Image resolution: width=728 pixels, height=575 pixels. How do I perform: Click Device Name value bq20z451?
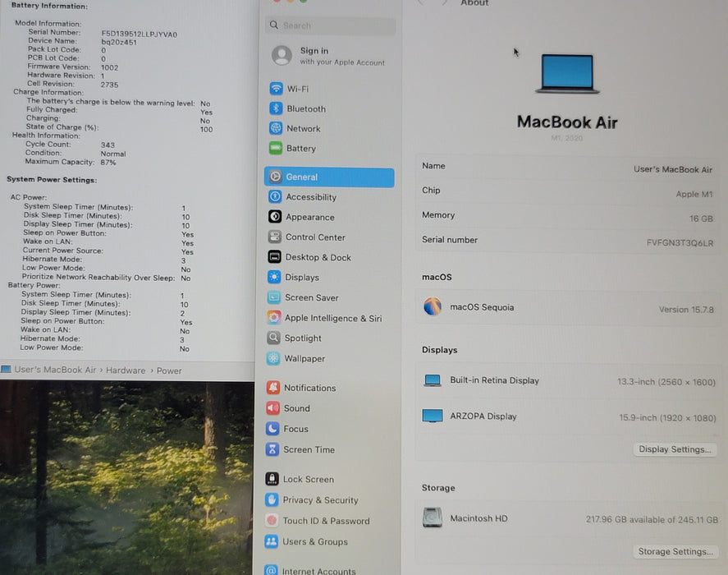pos(119,42)
